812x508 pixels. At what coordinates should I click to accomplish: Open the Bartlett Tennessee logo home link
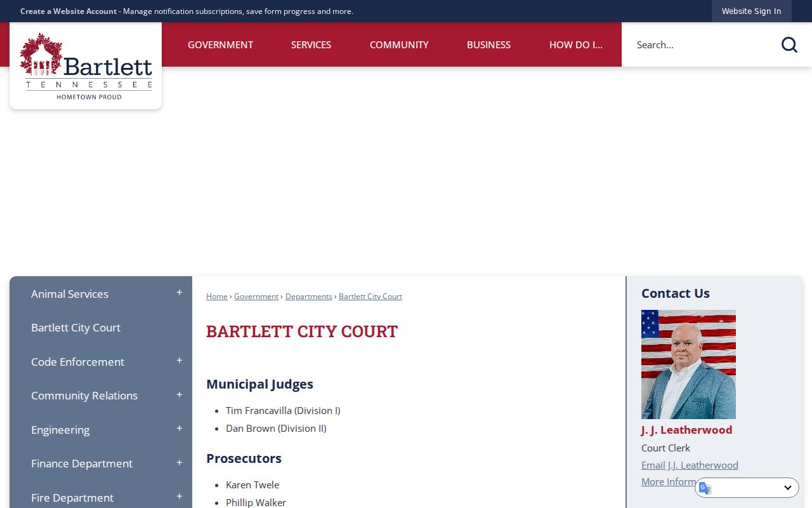(86, 66)
